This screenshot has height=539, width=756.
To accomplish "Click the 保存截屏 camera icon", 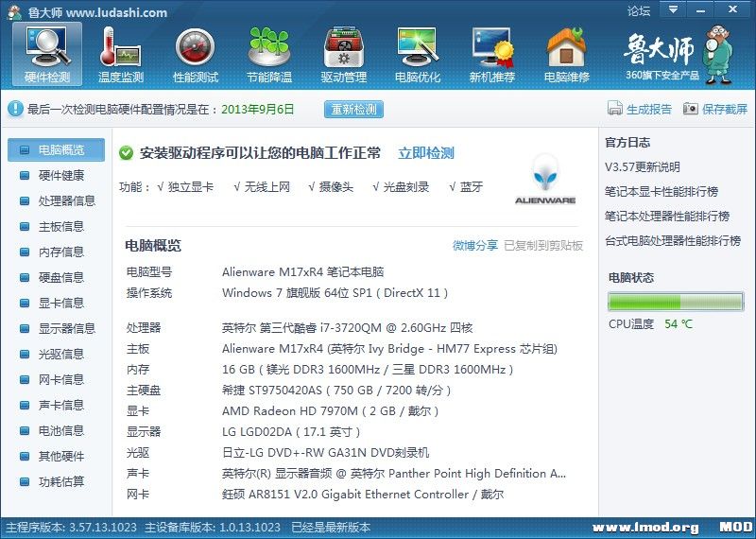I will pyautogui.click(x=691, y=109).
